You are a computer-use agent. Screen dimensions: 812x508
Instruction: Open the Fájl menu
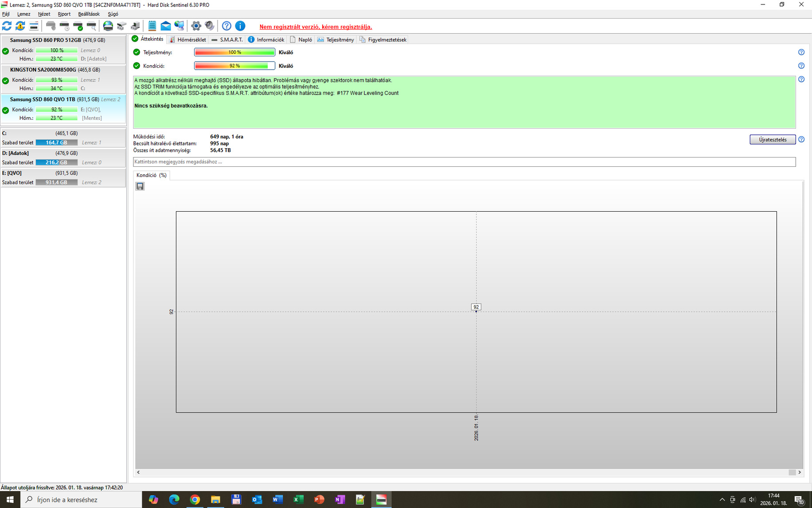(x=6, y=14)
